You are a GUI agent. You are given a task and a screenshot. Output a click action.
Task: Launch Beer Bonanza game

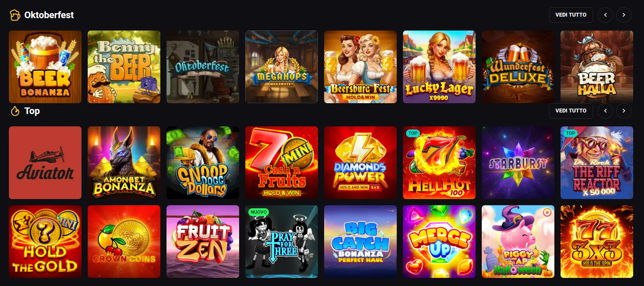click(x=45, y=67)
